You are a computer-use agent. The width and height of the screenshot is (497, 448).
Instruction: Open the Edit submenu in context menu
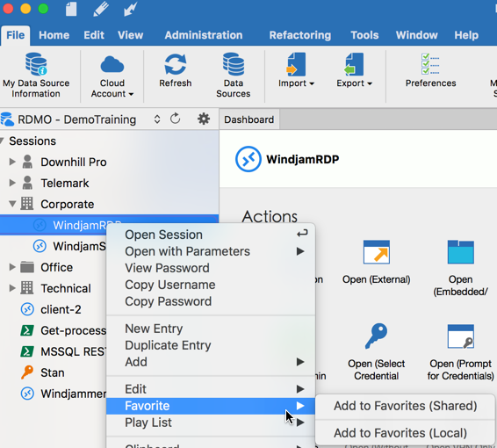[x=211, y=389]
